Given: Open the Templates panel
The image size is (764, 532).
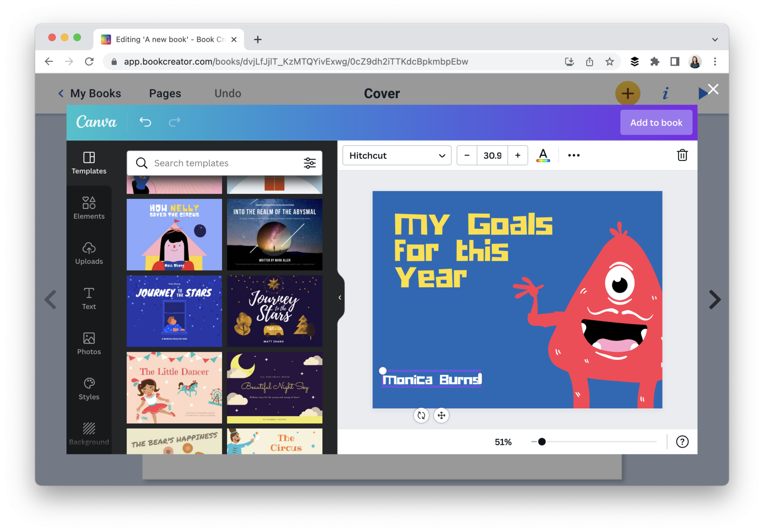Looking at the screenshot, I should tap(89, 162).
